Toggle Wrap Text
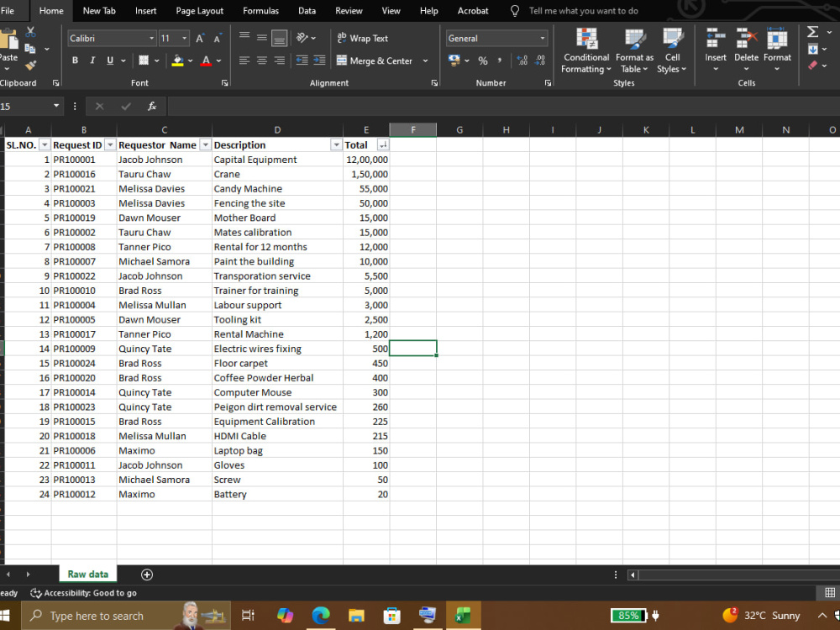Viewport: 840px width, 630px height. pyautogui.click(x=362, y=38)
